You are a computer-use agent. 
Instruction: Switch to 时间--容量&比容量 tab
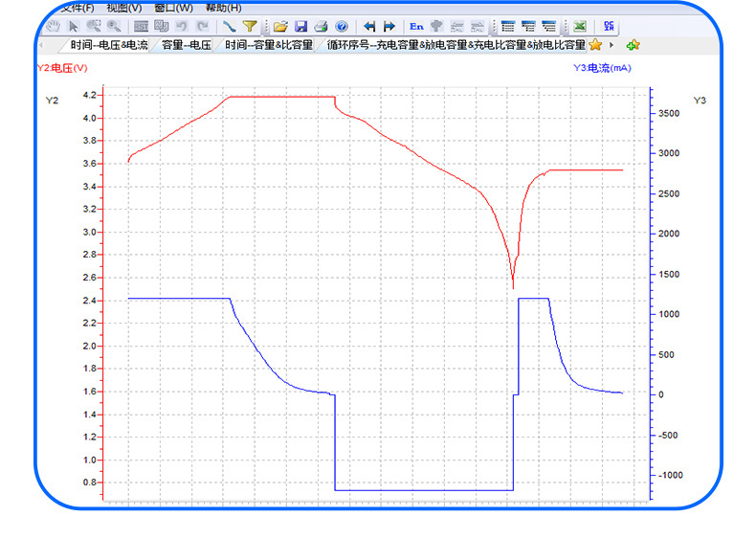tap(269, 45)
